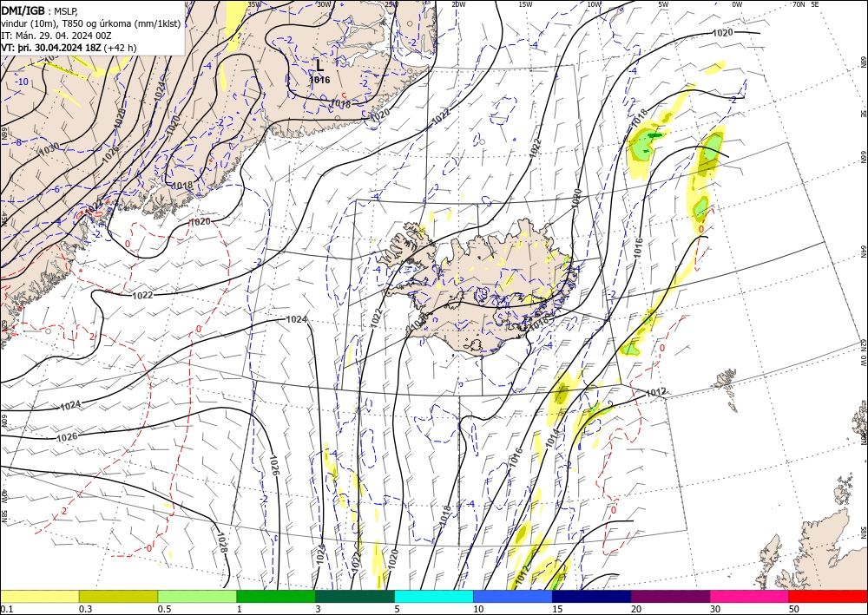Click the 10W longitude label on top edge
The height and width of the screenshot is (615, 868).
point(594,4)
